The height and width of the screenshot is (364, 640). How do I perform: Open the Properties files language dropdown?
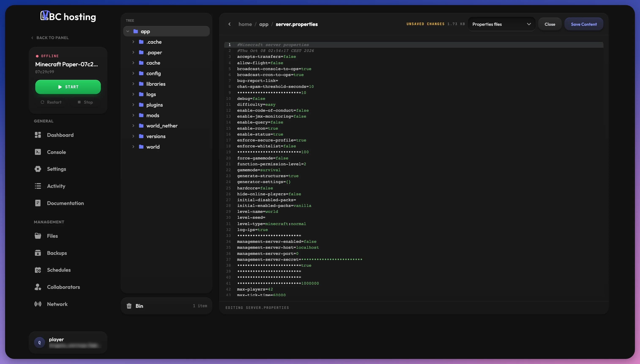pyautogui.click(x=501, y=24)
